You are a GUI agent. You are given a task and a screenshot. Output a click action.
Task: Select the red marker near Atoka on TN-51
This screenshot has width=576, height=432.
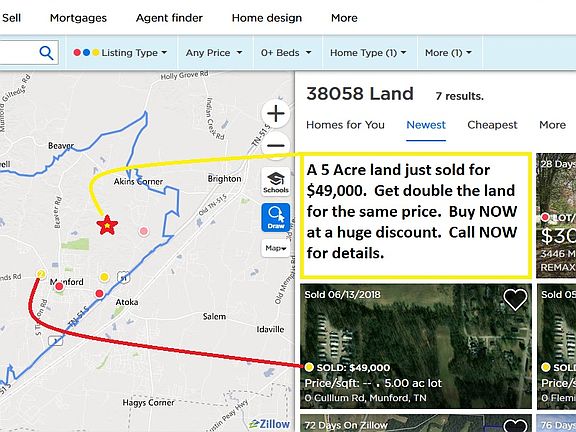point(99,294)
